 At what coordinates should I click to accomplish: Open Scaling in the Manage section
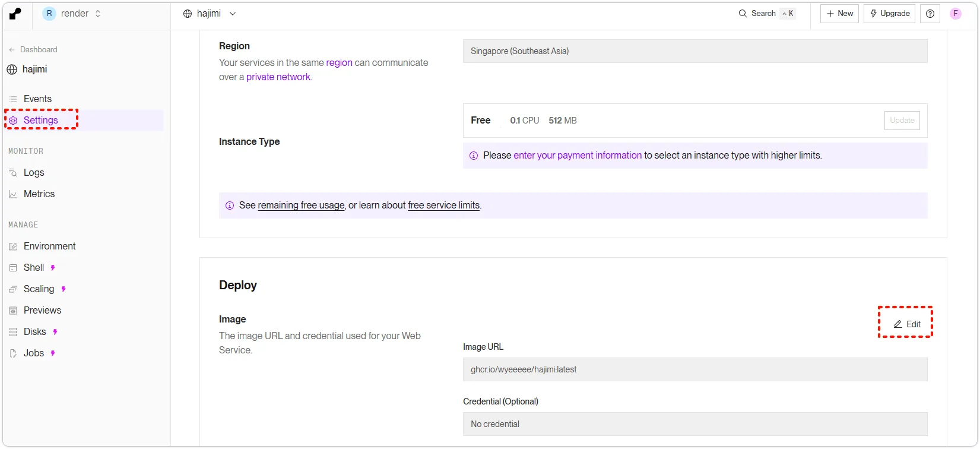click(x=39, y=289)
